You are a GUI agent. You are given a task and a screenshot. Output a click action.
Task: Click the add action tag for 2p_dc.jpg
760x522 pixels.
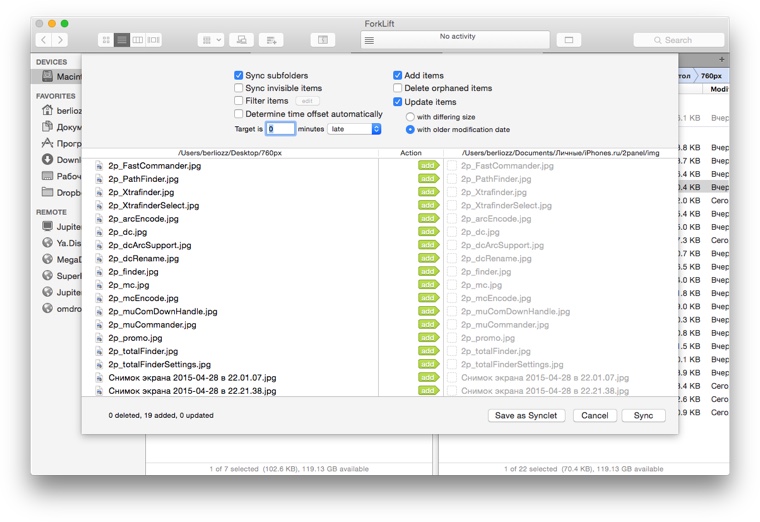coord(428,232)
